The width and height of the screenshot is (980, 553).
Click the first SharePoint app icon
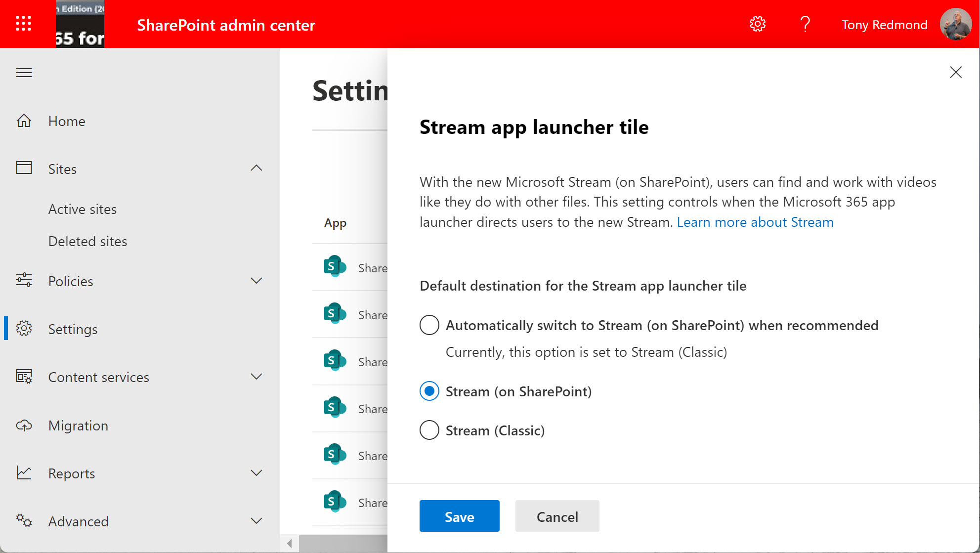point(335,267)
